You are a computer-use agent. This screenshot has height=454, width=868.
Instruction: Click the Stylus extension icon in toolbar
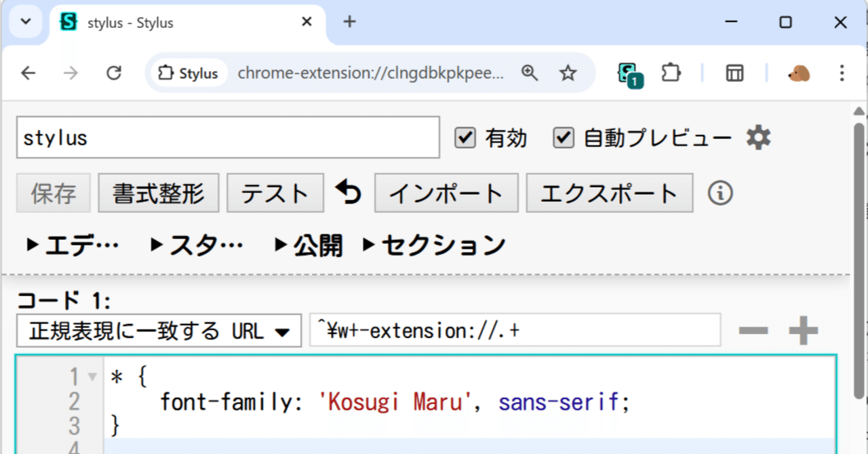[x=627, y=73]
